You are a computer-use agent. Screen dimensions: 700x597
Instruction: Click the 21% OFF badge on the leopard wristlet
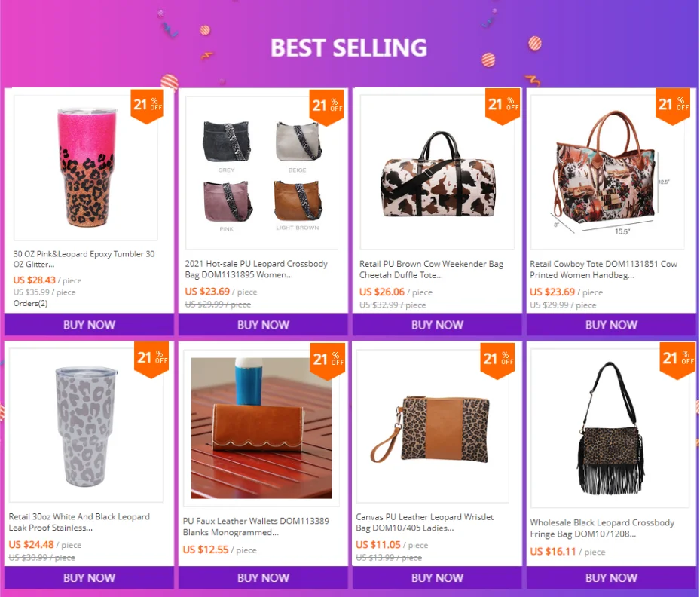click(498, 360)
